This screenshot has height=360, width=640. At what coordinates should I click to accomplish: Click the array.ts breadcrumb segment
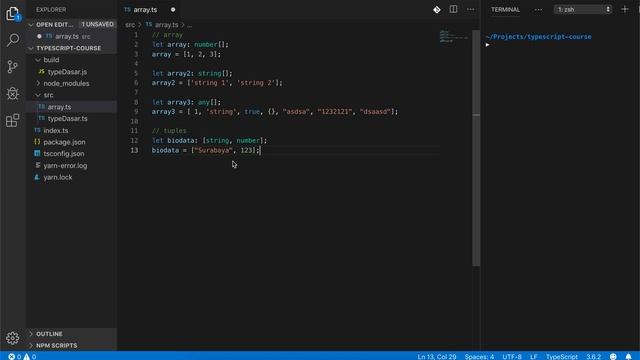tap(162, 25)
